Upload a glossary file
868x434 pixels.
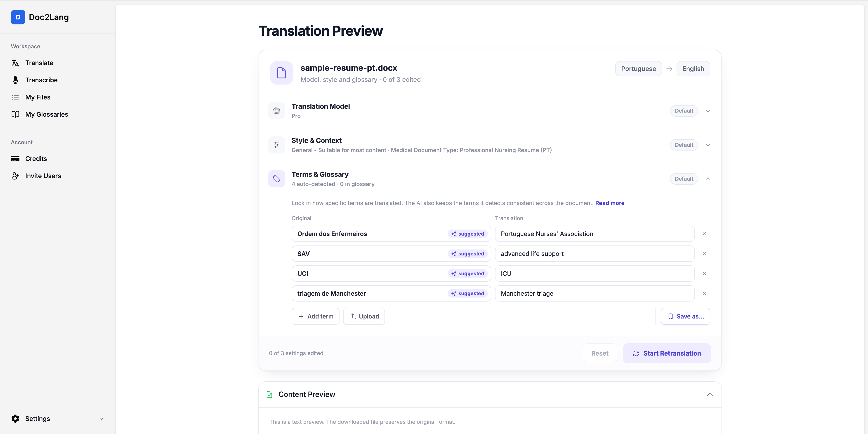(364, 316)
